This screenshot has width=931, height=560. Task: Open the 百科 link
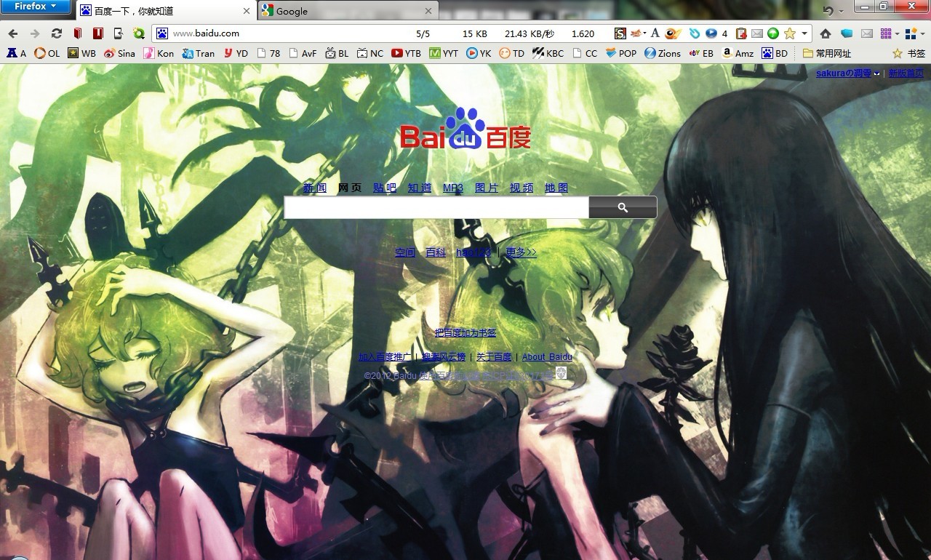pos(436,252)
